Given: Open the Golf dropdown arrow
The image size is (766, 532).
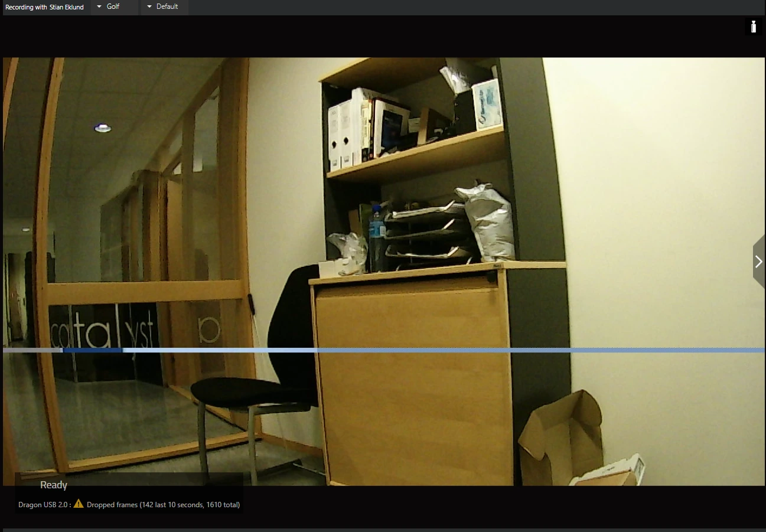Looking at the screenshot, I should (99, 7).
